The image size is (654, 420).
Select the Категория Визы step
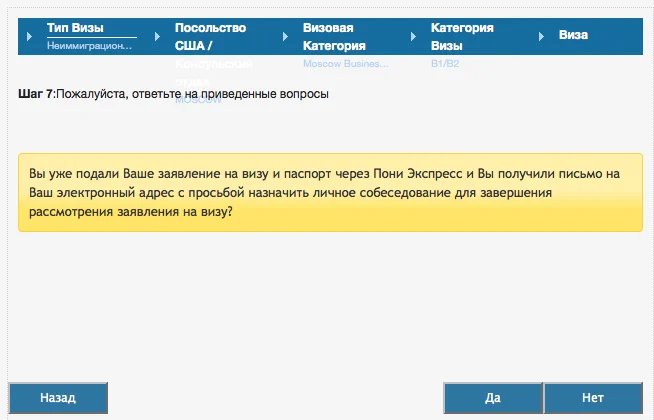pyautogui.click(x=462, y=36)
